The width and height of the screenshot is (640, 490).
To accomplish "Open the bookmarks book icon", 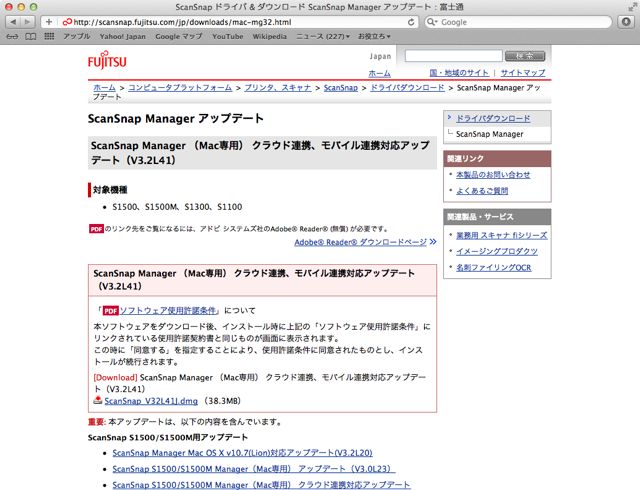I will [31, 36].
